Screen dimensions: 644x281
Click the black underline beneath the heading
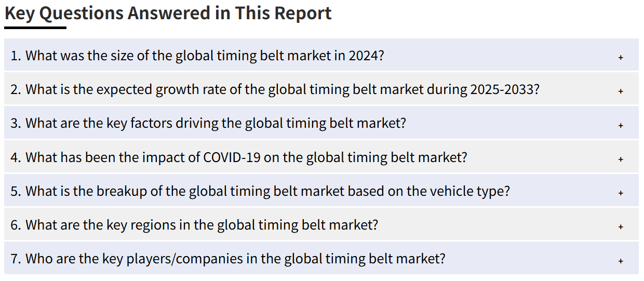coord(35,28)
